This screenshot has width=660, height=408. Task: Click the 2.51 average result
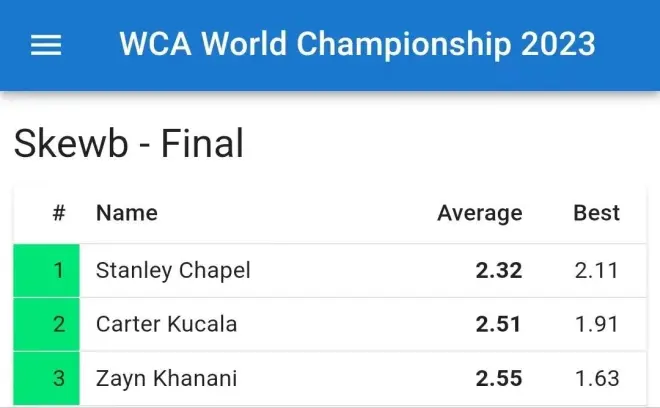click(499, 324)
